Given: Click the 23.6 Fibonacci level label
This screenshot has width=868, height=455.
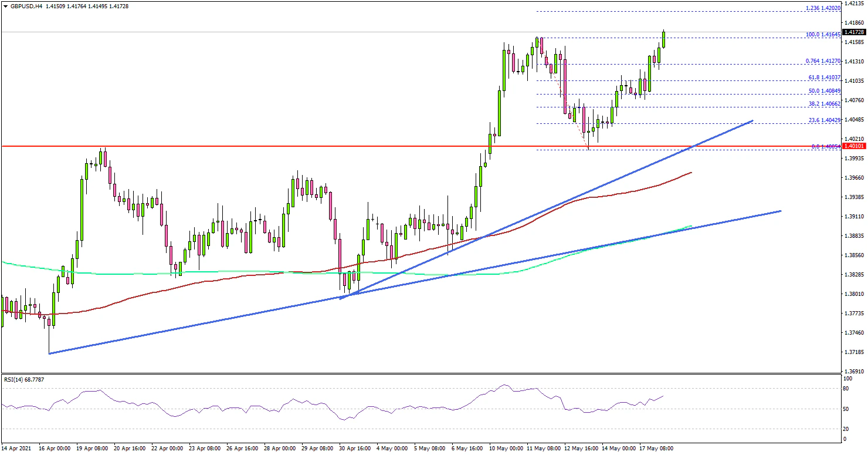Looking at the screenshot, I should (x=825, y=120).
